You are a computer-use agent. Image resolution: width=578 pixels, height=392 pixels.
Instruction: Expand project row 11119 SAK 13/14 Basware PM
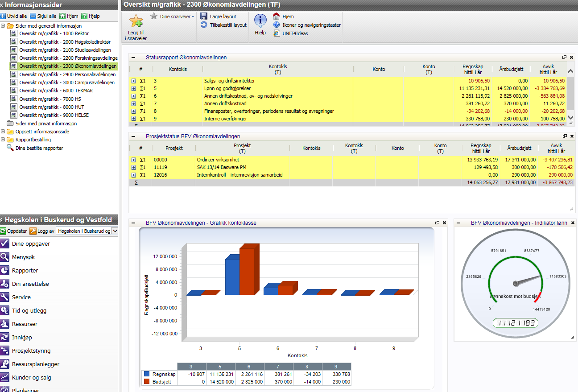[x=133, y=167]
